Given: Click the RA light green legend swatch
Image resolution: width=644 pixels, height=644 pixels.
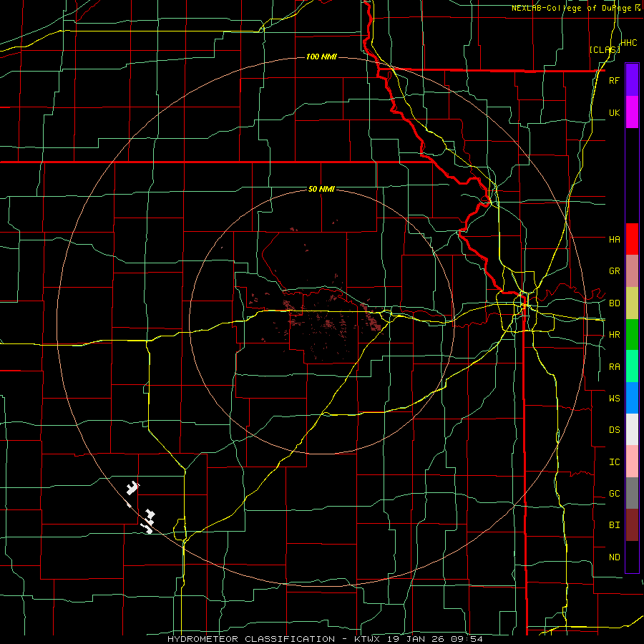Looking at the screenshot, I should click(632, 366).
